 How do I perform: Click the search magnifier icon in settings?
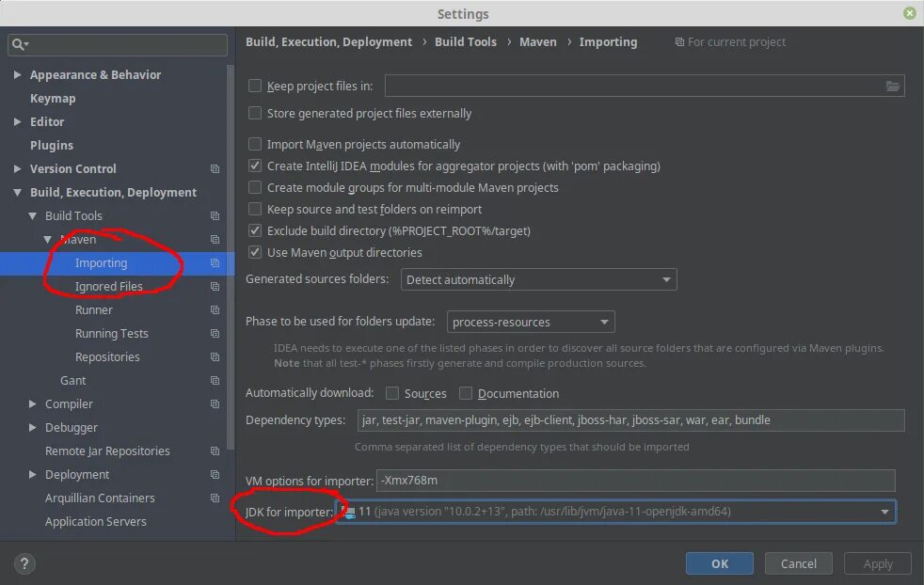18,44
